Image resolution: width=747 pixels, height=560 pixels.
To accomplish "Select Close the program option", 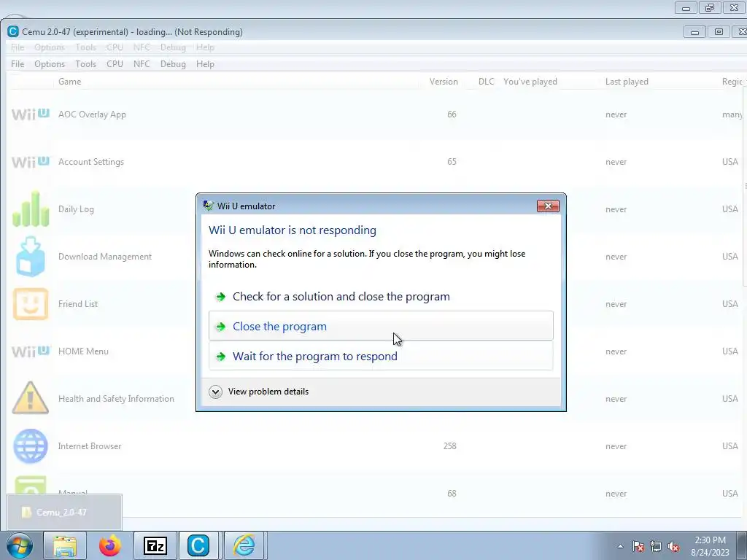I will [381, 326].
